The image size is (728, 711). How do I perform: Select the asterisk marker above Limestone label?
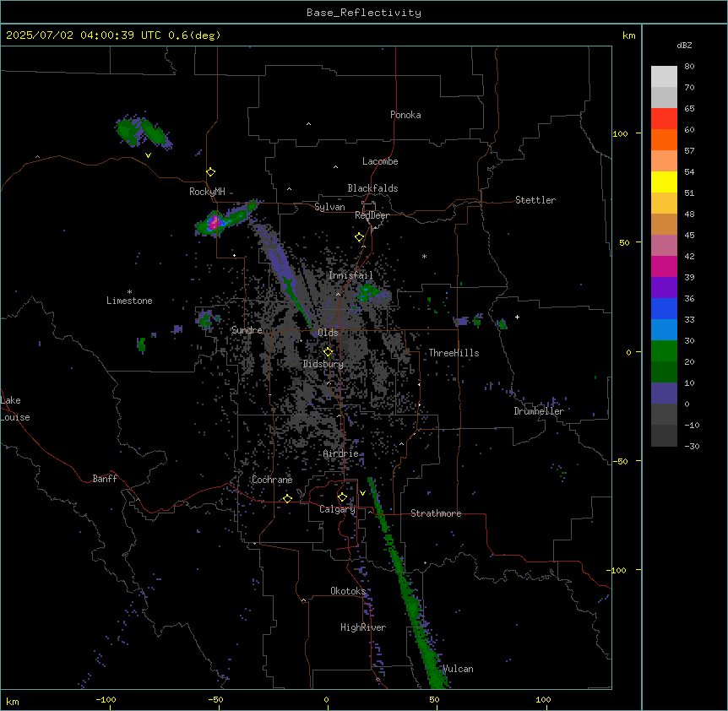129,292
